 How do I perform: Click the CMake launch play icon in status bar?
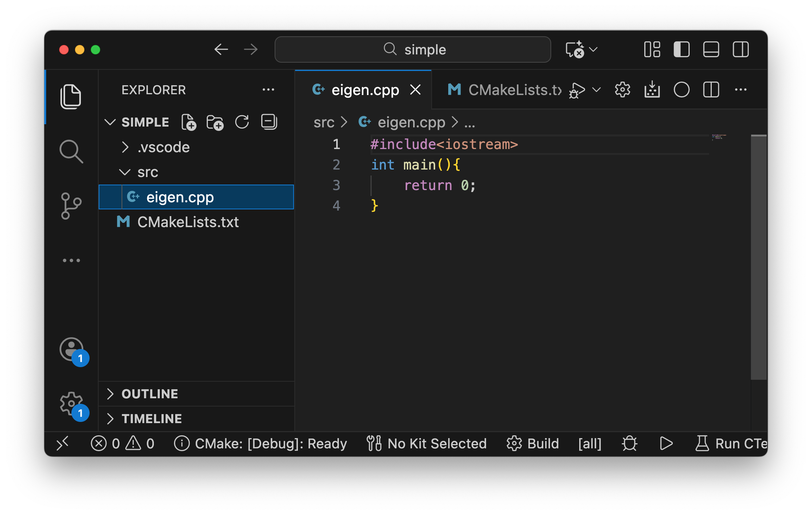tap(666, 444)
